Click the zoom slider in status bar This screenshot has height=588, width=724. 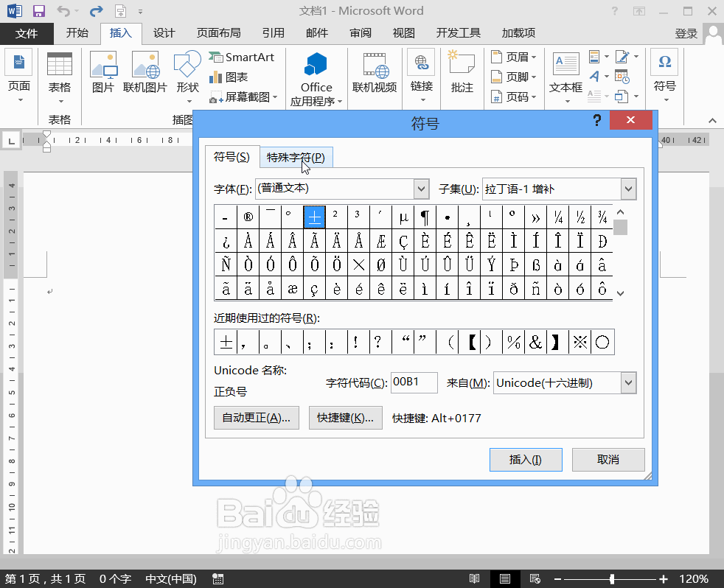(x=612, y=579)
